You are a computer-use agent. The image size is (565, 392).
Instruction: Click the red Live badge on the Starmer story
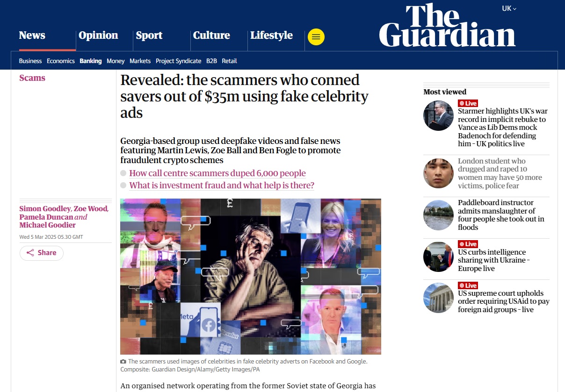pyautogui.click(x=468, y=103)
